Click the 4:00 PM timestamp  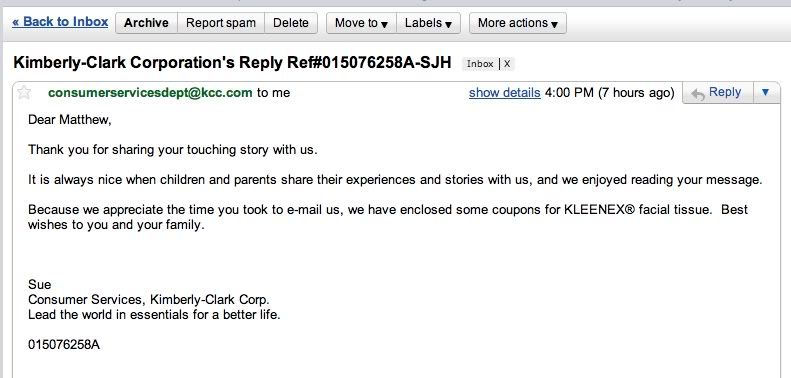[569, 93]
